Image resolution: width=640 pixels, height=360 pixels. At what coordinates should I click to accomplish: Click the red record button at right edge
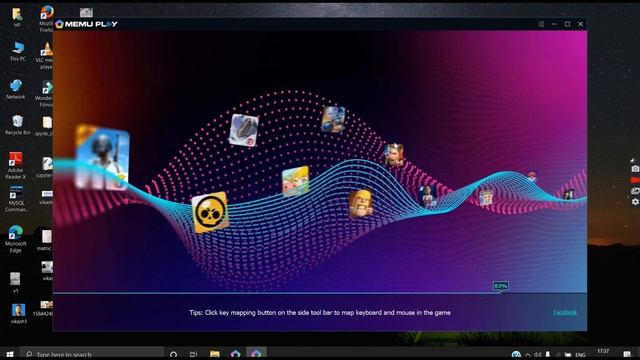point(635,180)
